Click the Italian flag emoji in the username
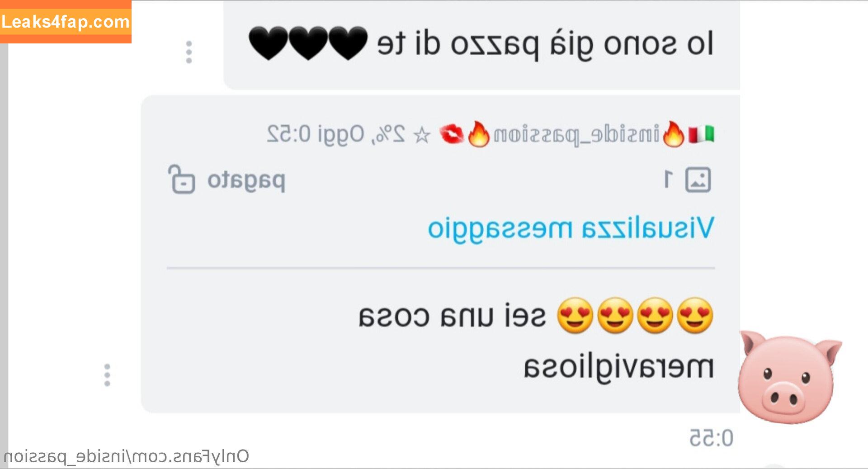The image size is (868, 469). click(x=701, y=134)
